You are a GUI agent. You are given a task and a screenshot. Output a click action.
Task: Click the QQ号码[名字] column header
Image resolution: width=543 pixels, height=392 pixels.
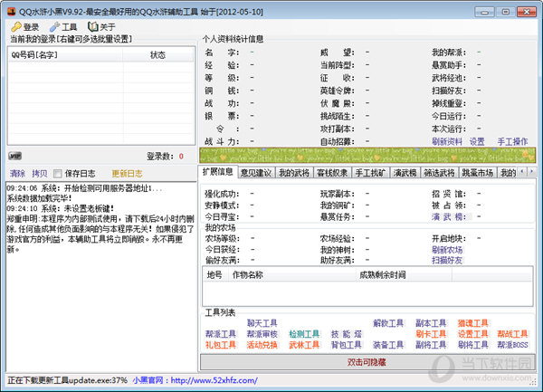(x=65, y=54)
